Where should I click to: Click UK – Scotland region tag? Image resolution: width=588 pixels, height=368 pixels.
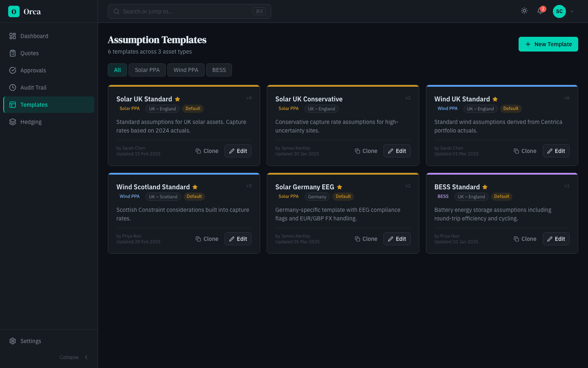[x=163, y=197]
